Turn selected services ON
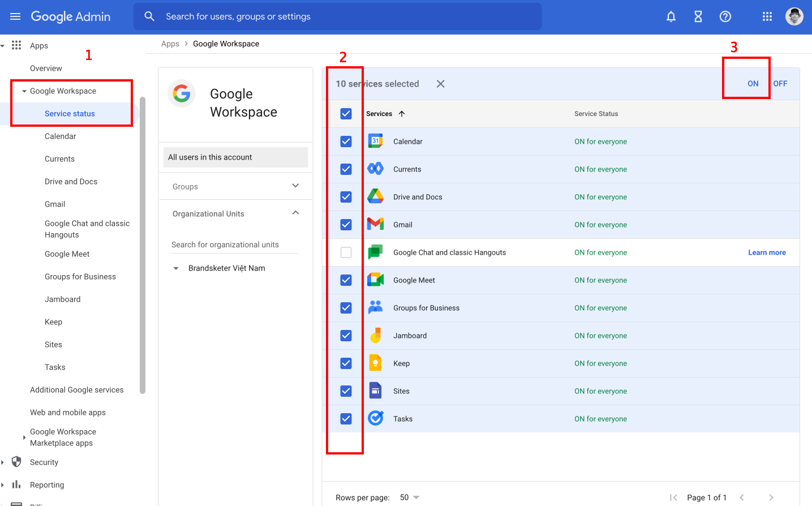The image size is (812, 506). pos(753,84)
